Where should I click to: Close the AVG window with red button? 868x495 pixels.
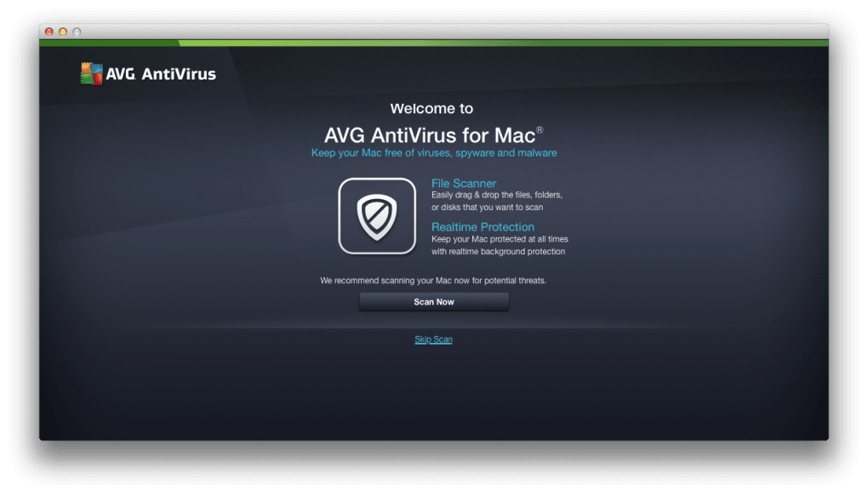(49, 31)
